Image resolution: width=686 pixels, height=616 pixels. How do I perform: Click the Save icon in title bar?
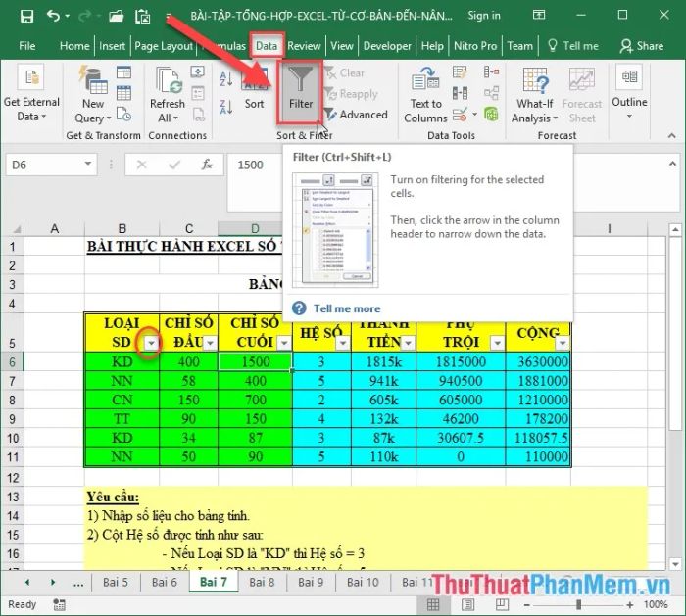pos(26,17)
